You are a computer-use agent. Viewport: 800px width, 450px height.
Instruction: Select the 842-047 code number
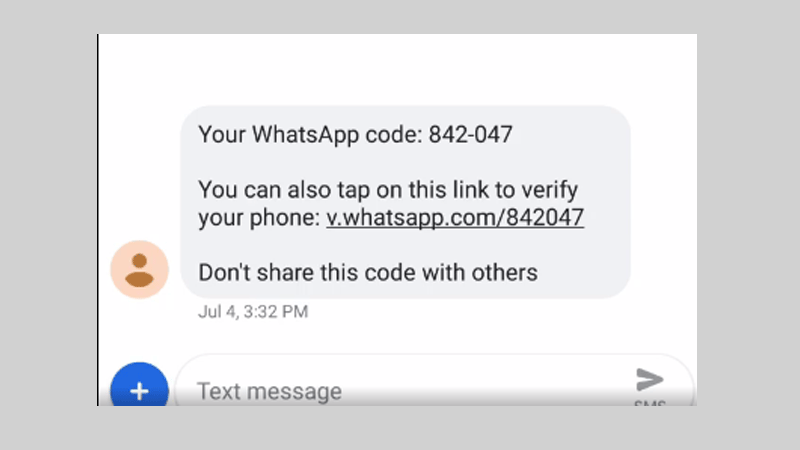point(470,135)
